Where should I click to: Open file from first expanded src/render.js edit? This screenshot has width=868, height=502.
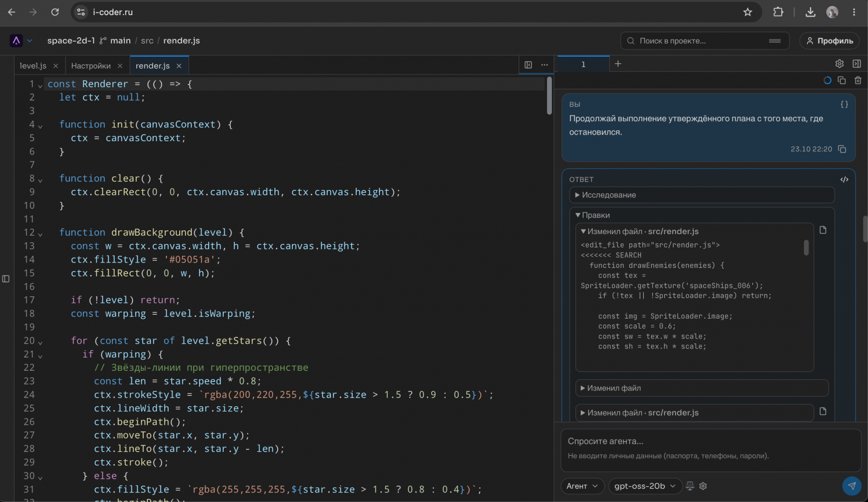click(823, 230)
